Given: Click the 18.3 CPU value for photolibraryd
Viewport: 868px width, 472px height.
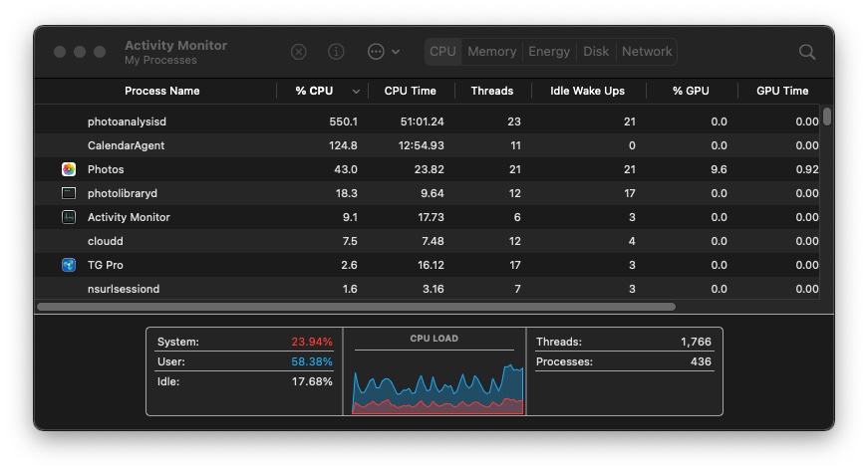Looking at the screenshot, I should 346,193.
